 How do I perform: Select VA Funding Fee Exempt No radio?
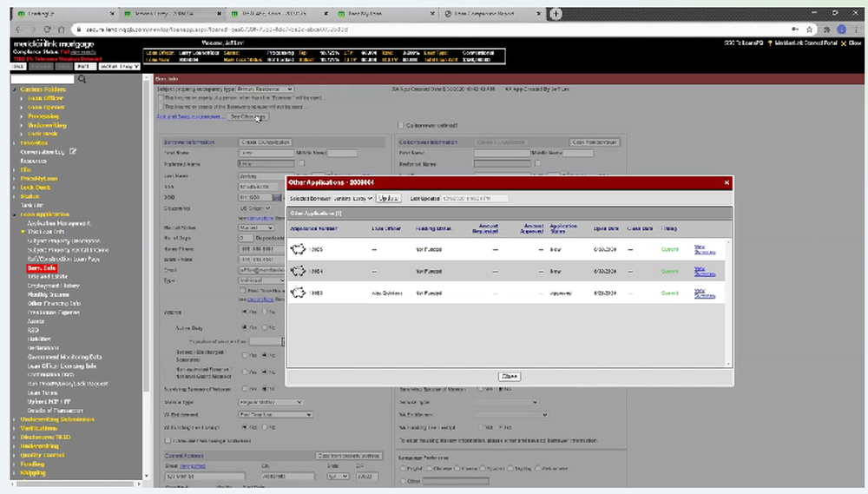(264, 427)
